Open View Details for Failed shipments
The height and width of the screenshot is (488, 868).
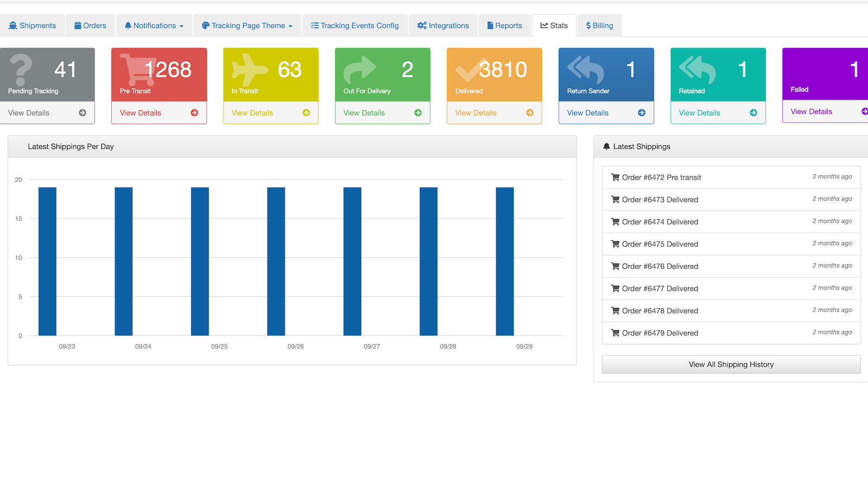[811, 112]
